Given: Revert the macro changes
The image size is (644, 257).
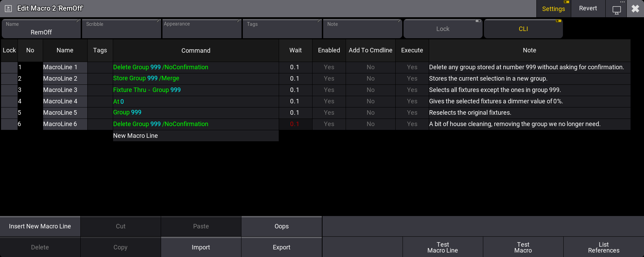Looking at the screenshot, I should point(588,9).
